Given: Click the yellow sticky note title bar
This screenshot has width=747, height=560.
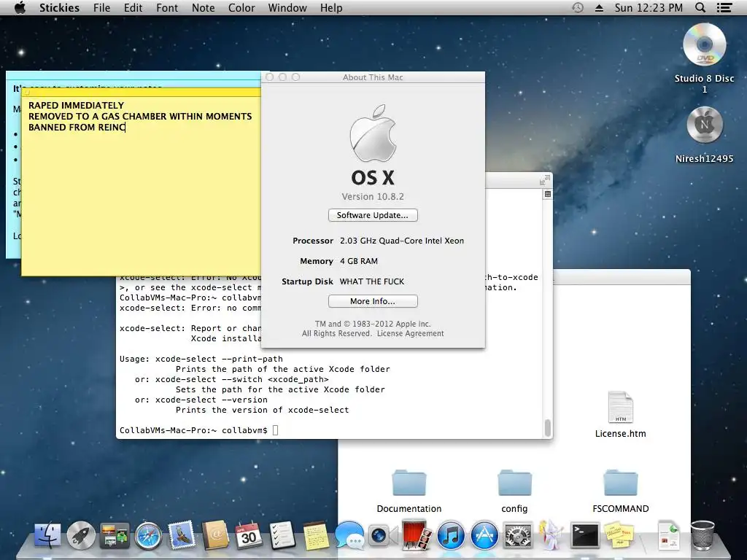Looking at the screenshot, I should click(141, 92).
